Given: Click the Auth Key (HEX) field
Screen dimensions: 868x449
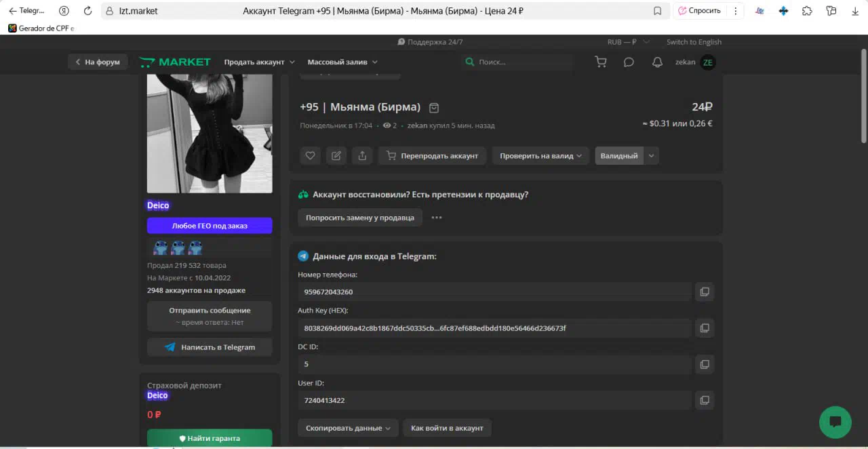Looking at the screenshot, I should (x=494, y=328).
